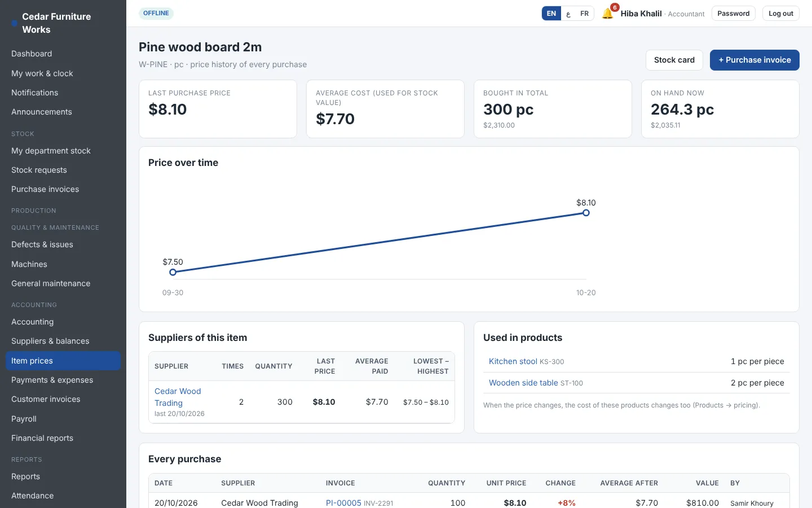Click the Lowest – Highest column header

pyautogui.click(x=431, y=366)
